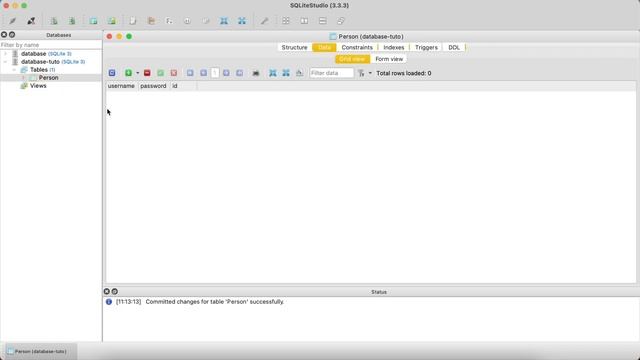This screenshot has width=640, height=360.
Task: Close the Databases panel with its X
Action: [x=4, y=35]
